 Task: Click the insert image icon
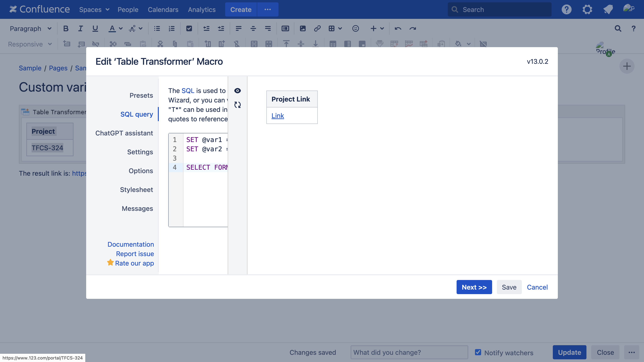(303, 28)
